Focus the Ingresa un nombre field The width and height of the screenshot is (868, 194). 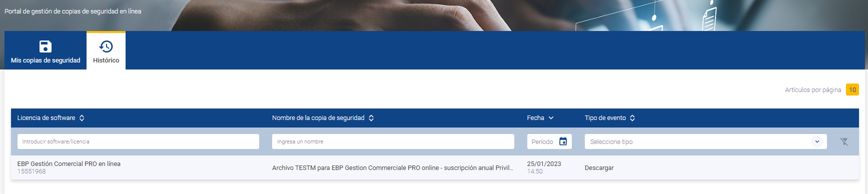tap(393, 141)
